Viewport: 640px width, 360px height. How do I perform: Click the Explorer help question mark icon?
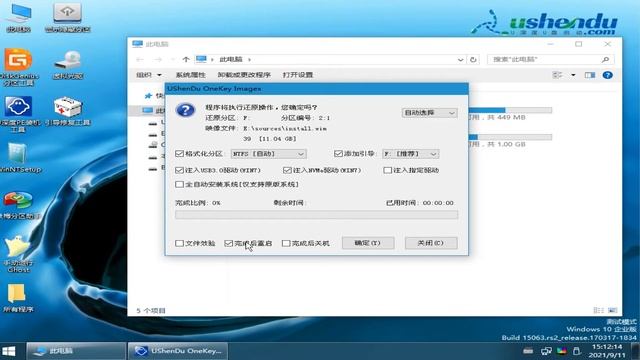607,75
